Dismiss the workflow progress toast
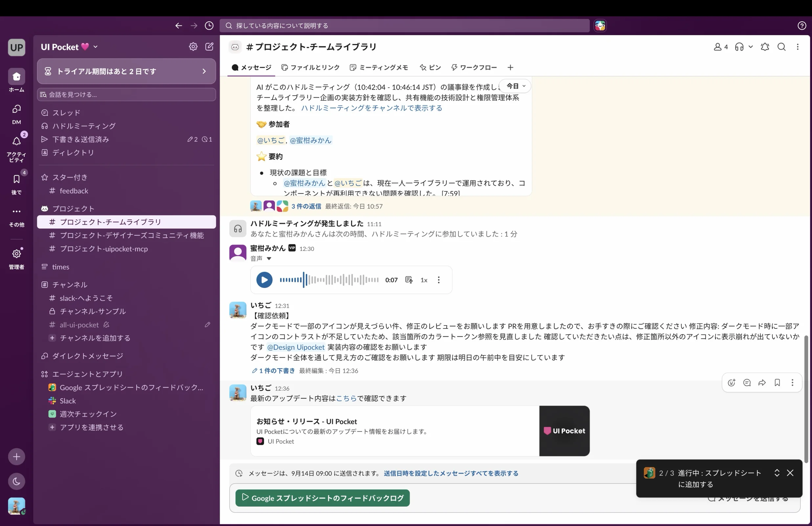The height and width of the screenshot is (526, 812). tap(790, 473)
